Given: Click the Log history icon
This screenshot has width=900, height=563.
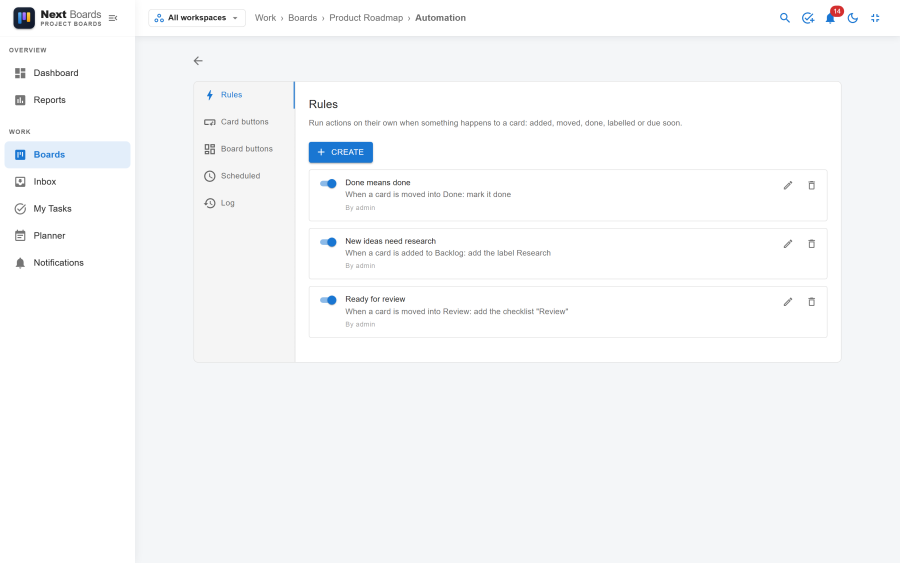Looking at the screenshot, I should (210, 203).
